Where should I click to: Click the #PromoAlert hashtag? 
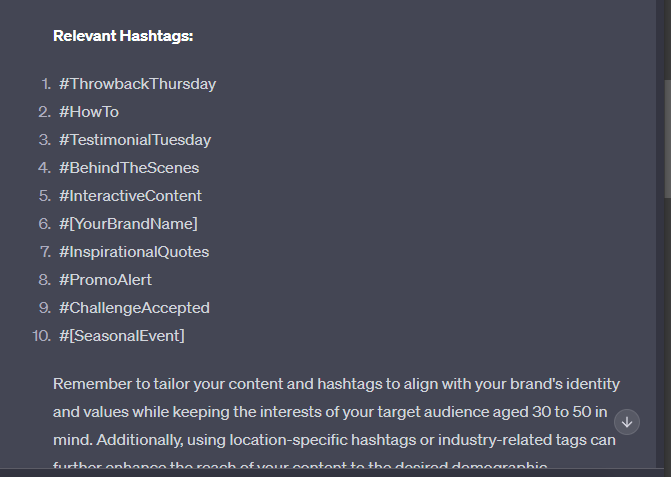pos(105,280)
